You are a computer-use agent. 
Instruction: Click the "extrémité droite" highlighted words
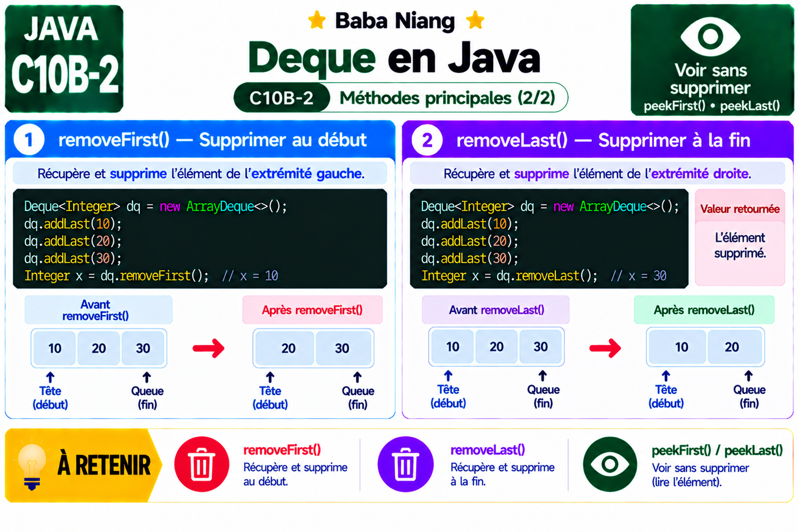point(700,174)
